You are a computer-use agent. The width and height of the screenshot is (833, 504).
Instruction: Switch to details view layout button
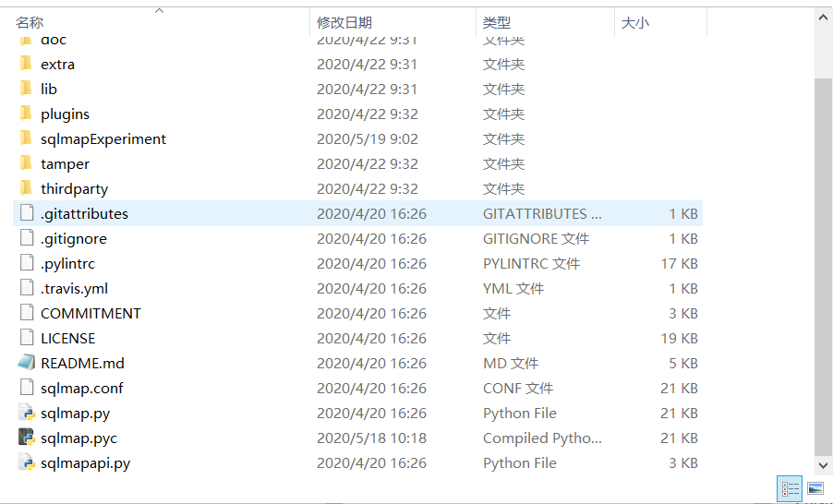point(790,488)
